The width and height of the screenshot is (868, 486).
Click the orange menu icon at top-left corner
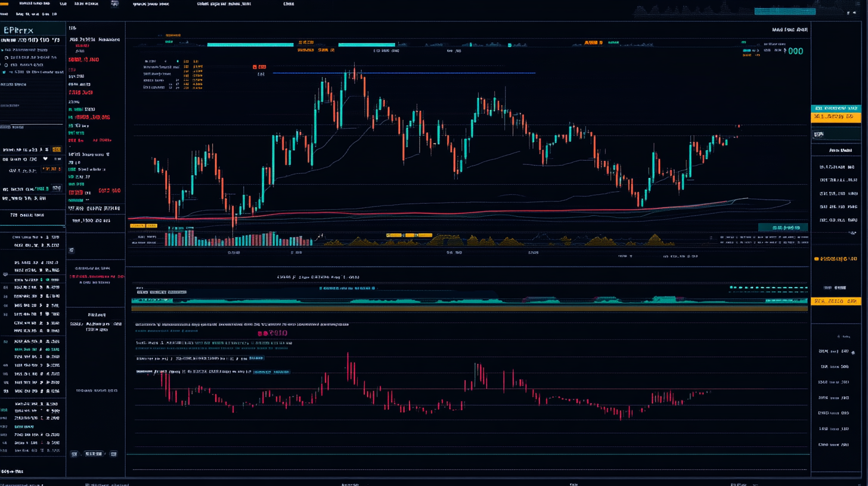pyautogui.click(x=4, y=4)
